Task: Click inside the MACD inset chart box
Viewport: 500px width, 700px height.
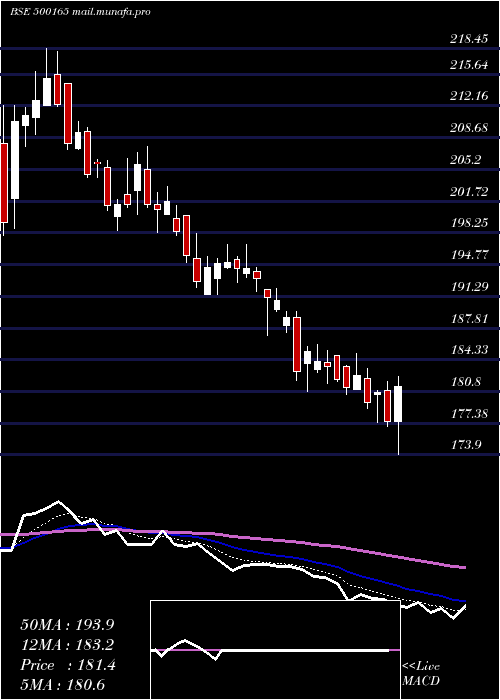Action: click(275, 650)
